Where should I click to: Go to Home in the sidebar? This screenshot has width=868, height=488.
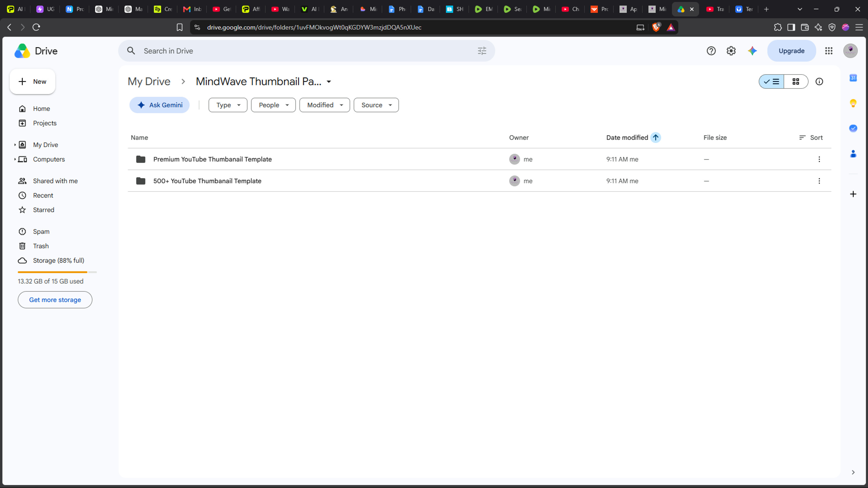coord(41,109)
